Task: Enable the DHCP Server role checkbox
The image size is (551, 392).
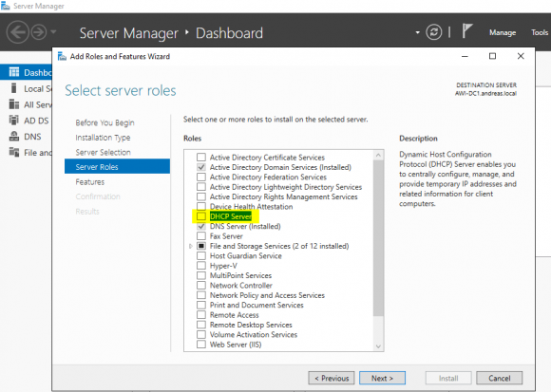Action: (x=201, y=216)
